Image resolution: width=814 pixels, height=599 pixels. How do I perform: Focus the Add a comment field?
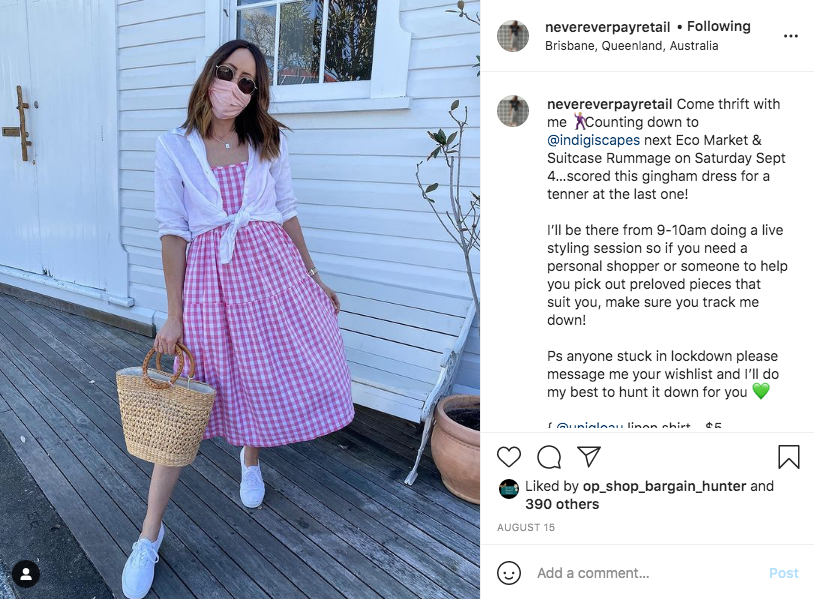point(649,573)
